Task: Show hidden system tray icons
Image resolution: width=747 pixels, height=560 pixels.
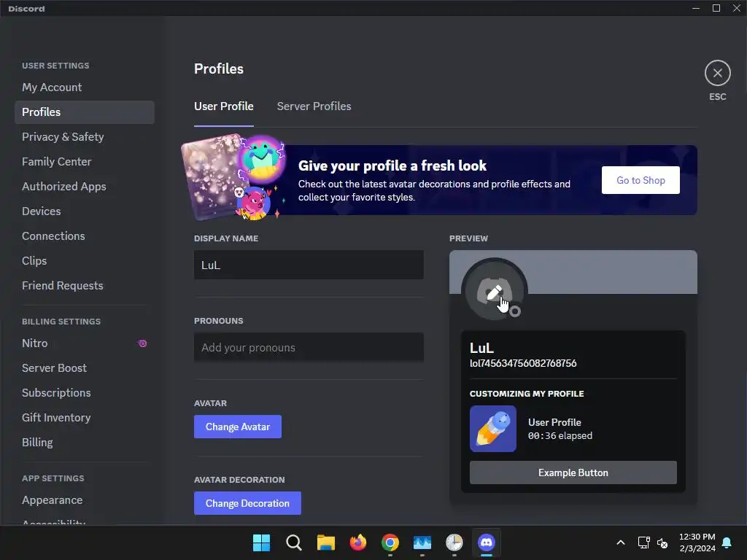Action: click(x=620, y=542)
